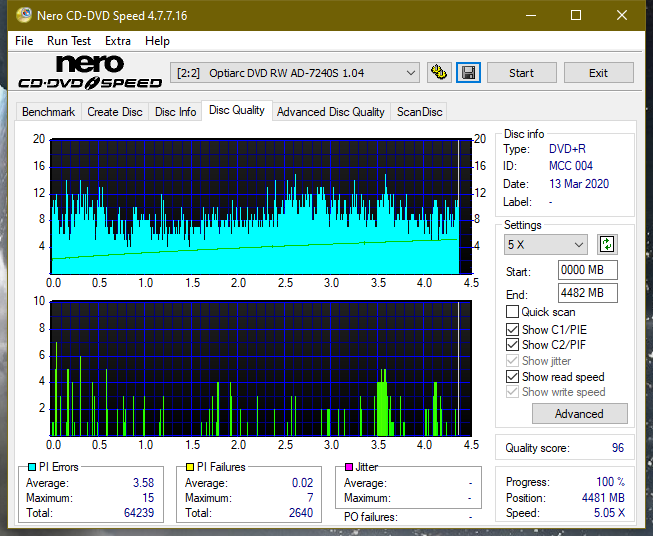653x536 pixels.
Task: Click the PI Errors average 3.58
Action: (x=144, y=483)
